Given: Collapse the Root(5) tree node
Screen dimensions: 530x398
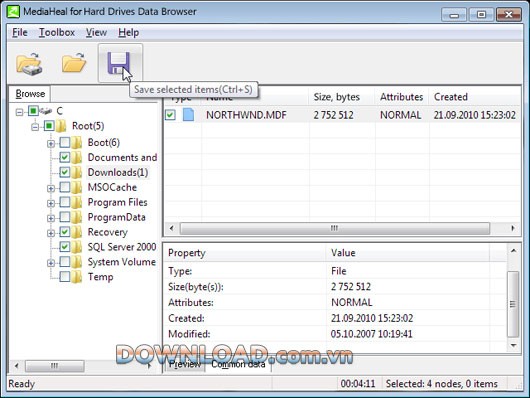Looking at the screenshot, I should click(x=35, y=127).
